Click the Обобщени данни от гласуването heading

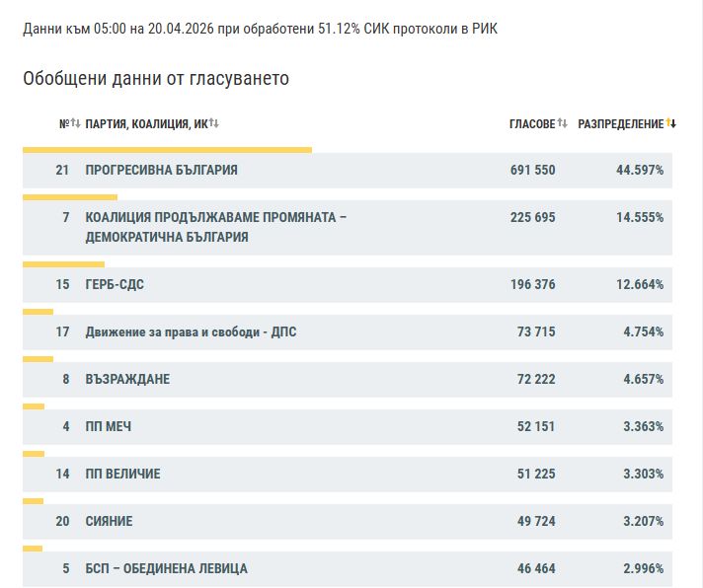tap(156, 79)
